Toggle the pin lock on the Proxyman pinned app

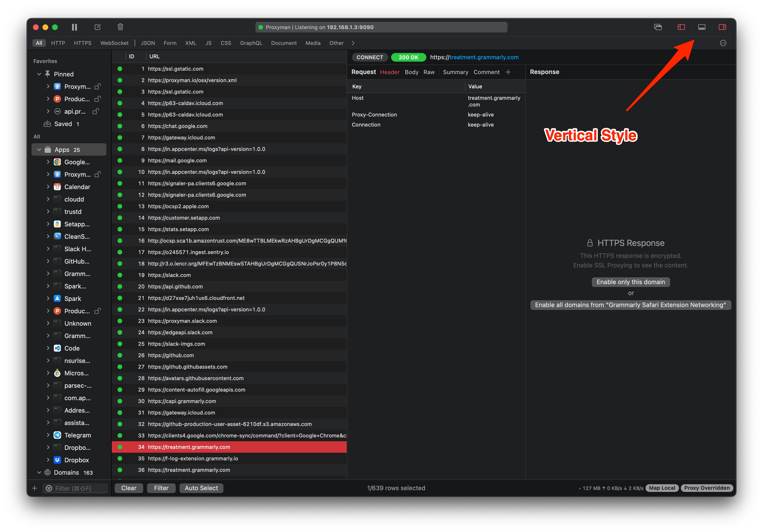[x=98, y=86]
